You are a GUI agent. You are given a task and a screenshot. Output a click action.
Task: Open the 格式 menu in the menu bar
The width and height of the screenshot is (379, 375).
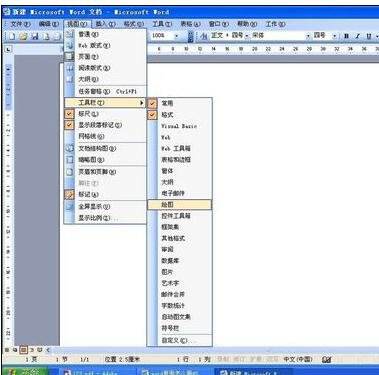134,24
